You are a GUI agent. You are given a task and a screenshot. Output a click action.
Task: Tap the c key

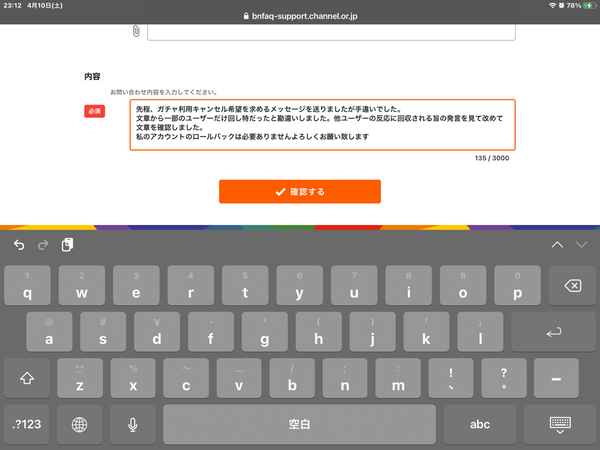tap(186, 378)
